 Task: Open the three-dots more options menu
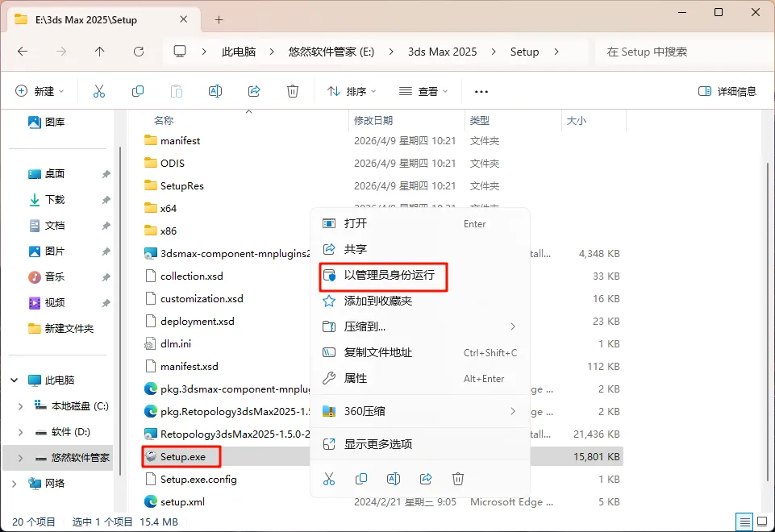pyautogui.click(x=481, y=91)
